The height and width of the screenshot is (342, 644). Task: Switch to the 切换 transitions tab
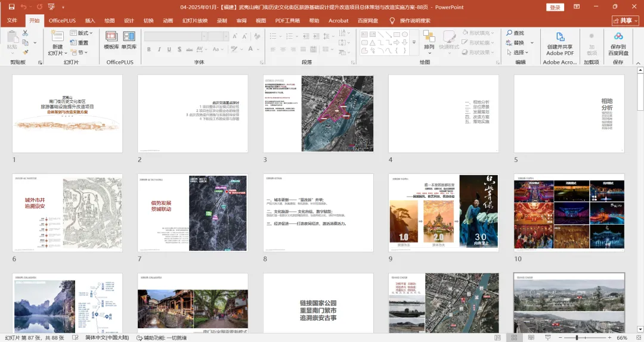148,20
